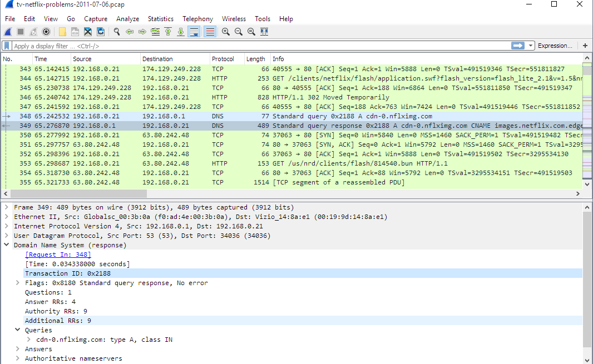Expand the Flags: 0x8180 tree item

coord(17,283)
